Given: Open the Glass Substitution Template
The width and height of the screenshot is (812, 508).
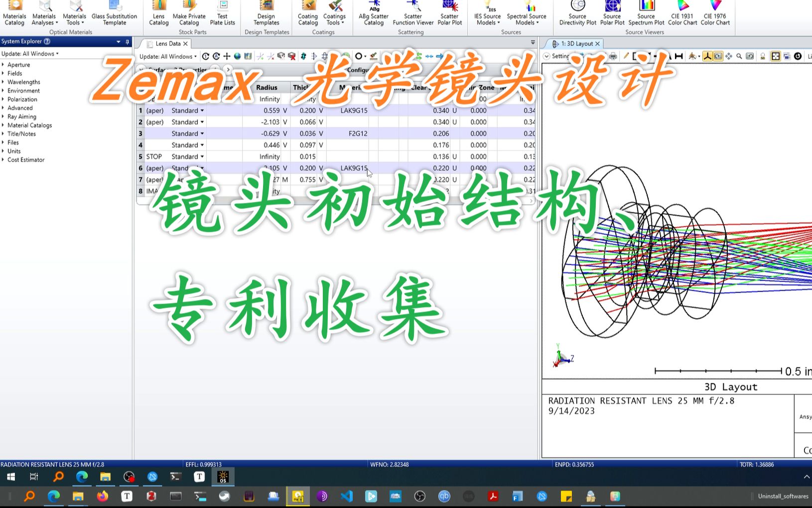Looking at the screenshot, I should point(114,13).
